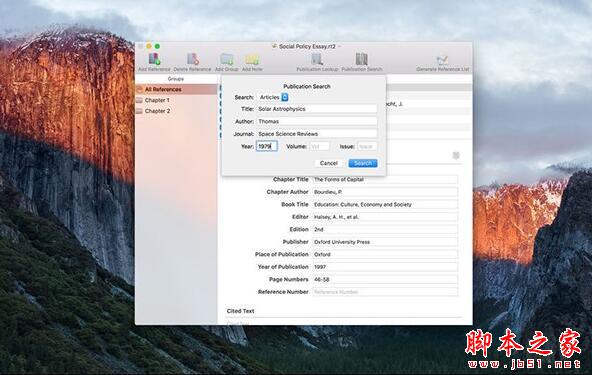Click the green zoom window button
592x375 pixels.
coord(157,46)
